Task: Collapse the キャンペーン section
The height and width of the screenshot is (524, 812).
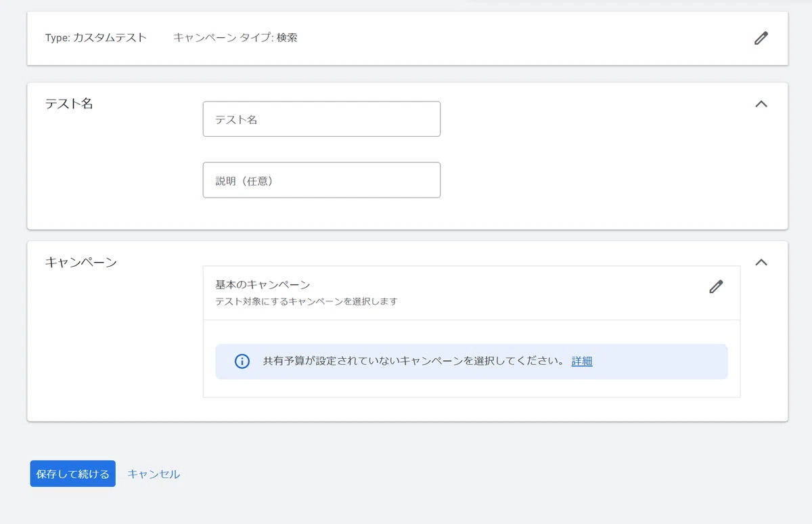Action: (x=761, y=263)
